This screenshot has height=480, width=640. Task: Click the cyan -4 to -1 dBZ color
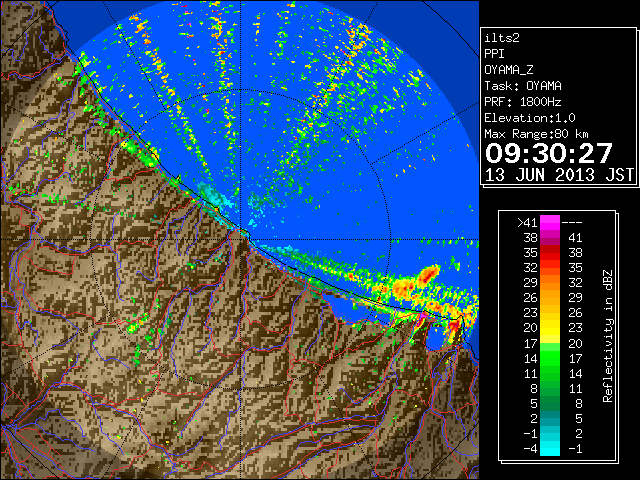tap(550, 448)
